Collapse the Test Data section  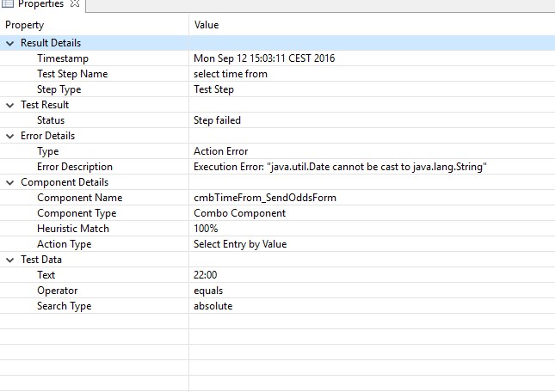(10, 260)
